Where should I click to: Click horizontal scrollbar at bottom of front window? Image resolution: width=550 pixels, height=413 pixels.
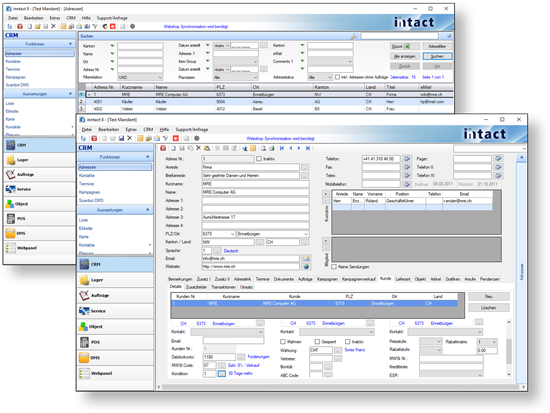click(x=340, y=387)
